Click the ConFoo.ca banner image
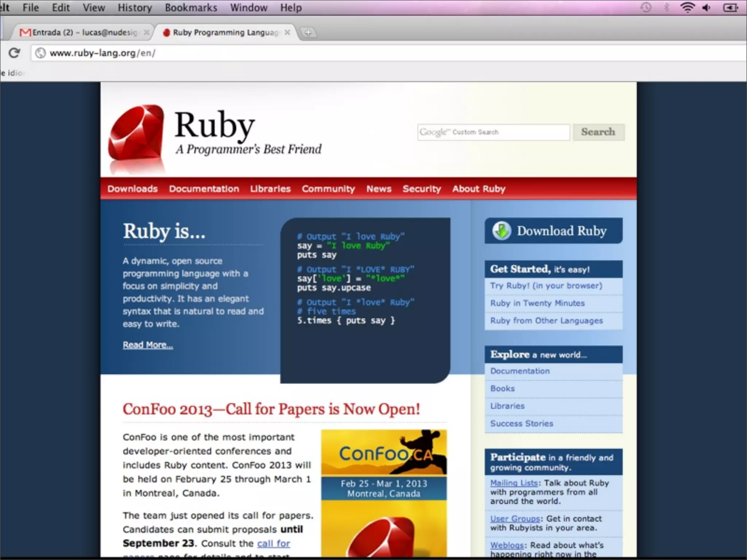Image resolution: width=747 pixels, height=560 pixels. pos(384,493)
